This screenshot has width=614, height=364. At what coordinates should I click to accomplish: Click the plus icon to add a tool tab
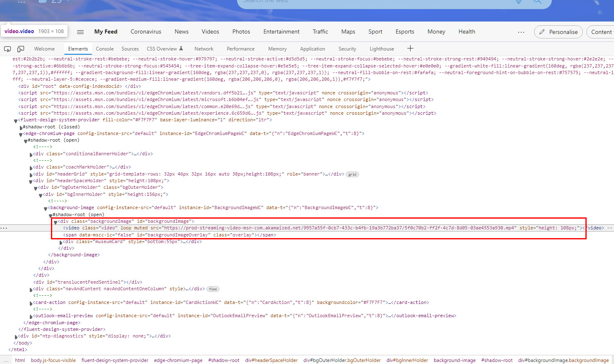tap(410, 48)
